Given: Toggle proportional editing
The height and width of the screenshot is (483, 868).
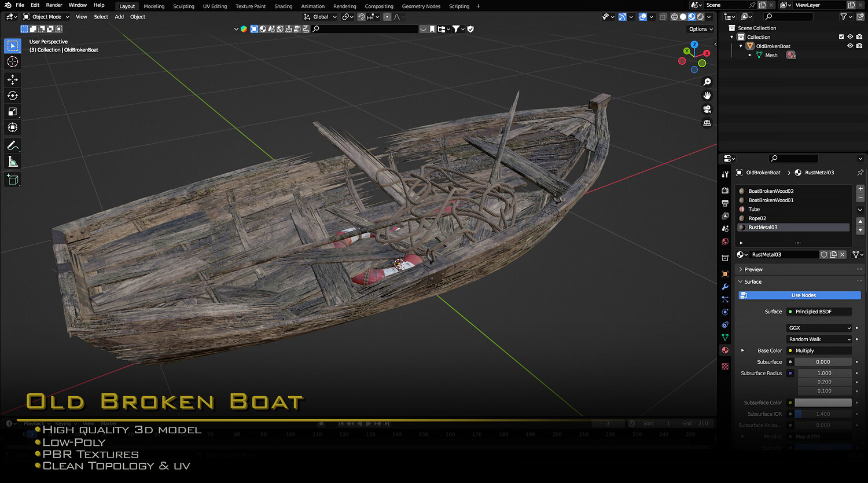Looking at the screenshot, I should click(387, 17).
